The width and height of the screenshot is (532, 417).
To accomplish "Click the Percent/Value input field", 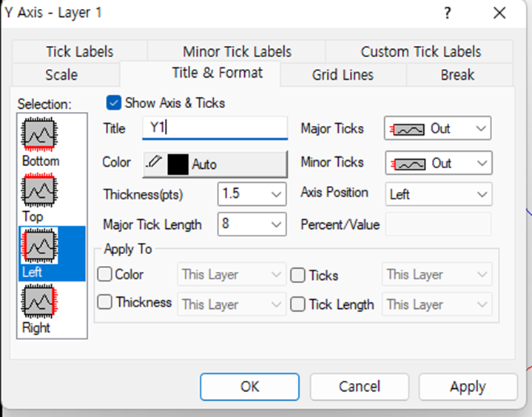I will (438, 224).
